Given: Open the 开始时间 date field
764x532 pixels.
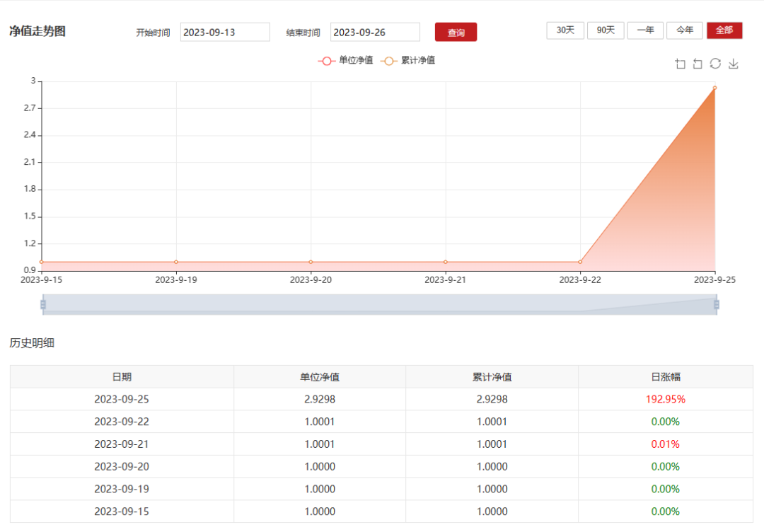Looking at the screenshot, I should pos(225,33).
